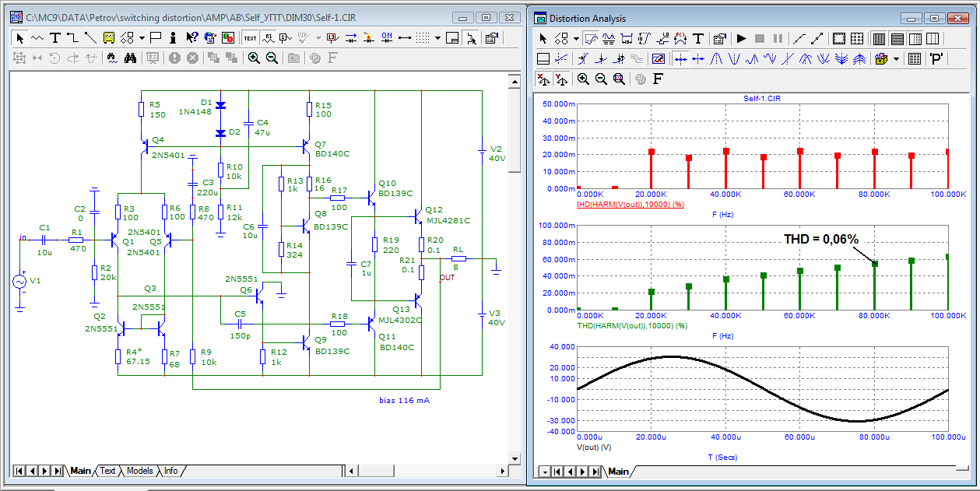Choose the Text tool in schematic toolbar
980x491 pixels.
click(x=55, y=37)
